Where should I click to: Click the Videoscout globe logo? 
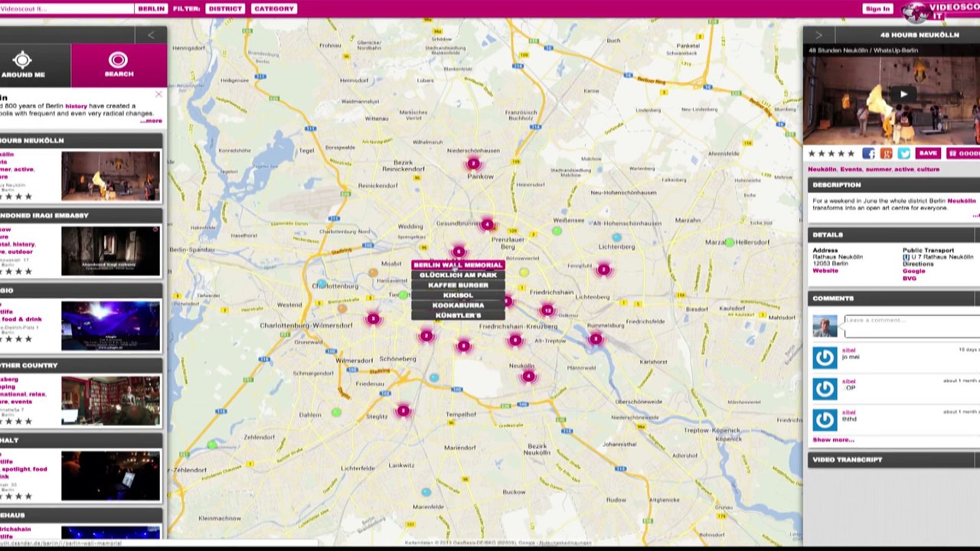point(914,11)
